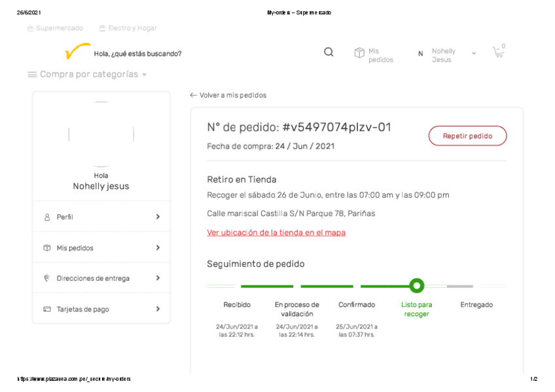Open the shopping cart icon
The height and width of the screenshot is (392, 555).
click(x=498, y=52)
